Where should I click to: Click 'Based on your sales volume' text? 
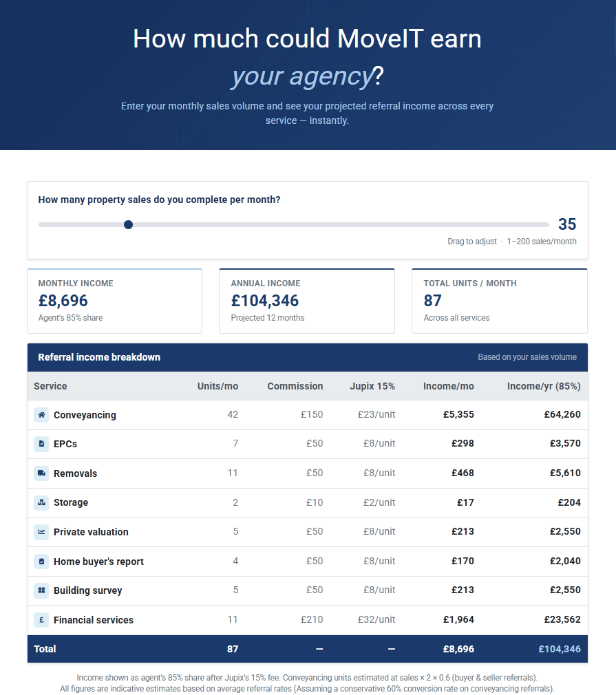pos(527,357)
